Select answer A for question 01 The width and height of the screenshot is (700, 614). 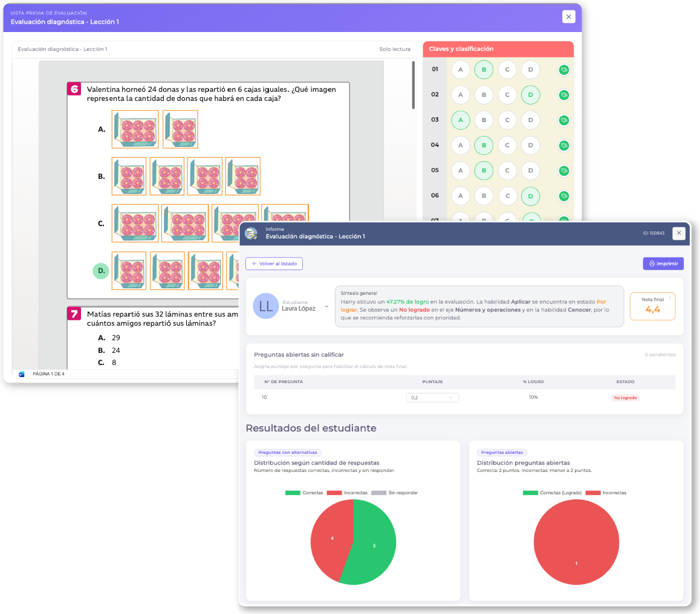(460, 69)
